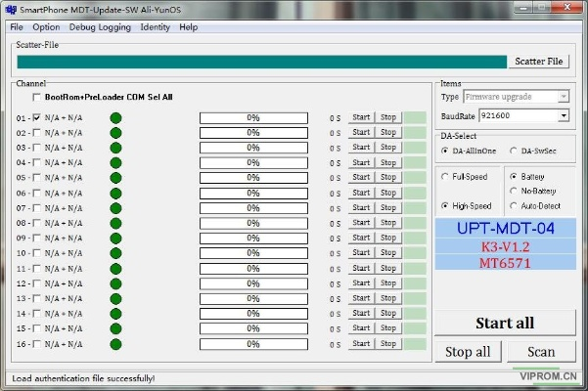Click channel 14 green status indicator
This screenshot has height=391, width=588.
coord(115,314)
